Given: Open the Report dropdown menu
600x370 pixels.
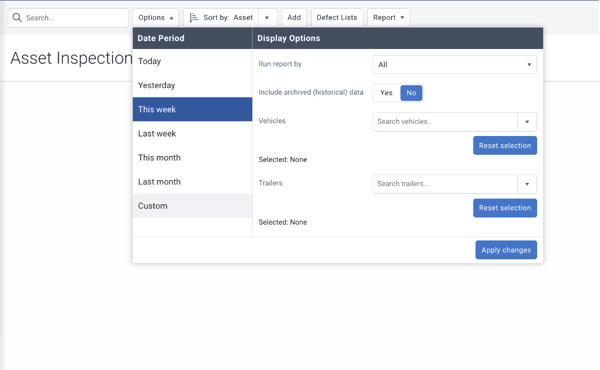Looking at the screenshot, I should [x=388, y=18].
